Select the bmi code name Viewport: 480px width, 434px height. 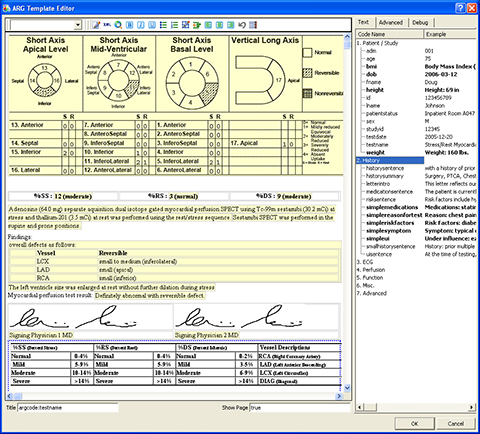point(371,66)
